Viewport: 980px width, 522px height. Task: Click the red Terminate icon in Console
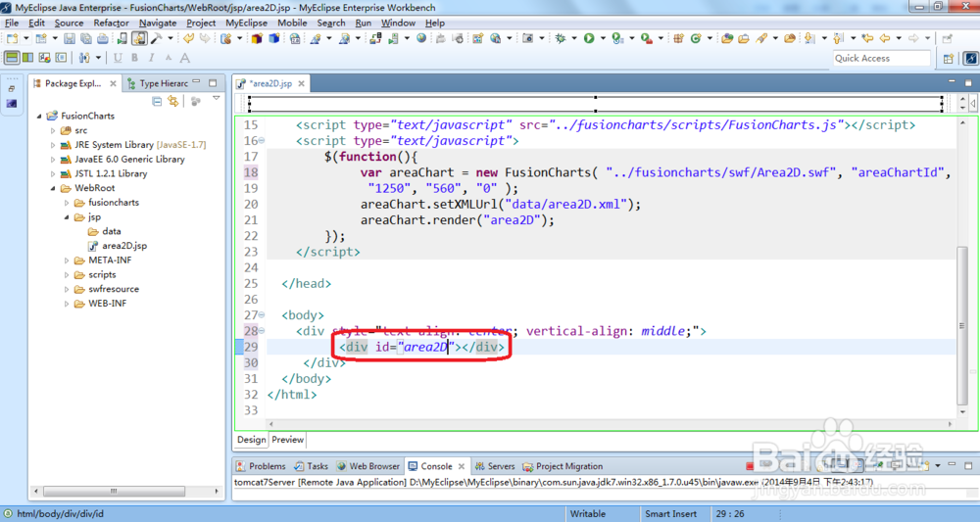pyautogui.click(x=750, y=466)
